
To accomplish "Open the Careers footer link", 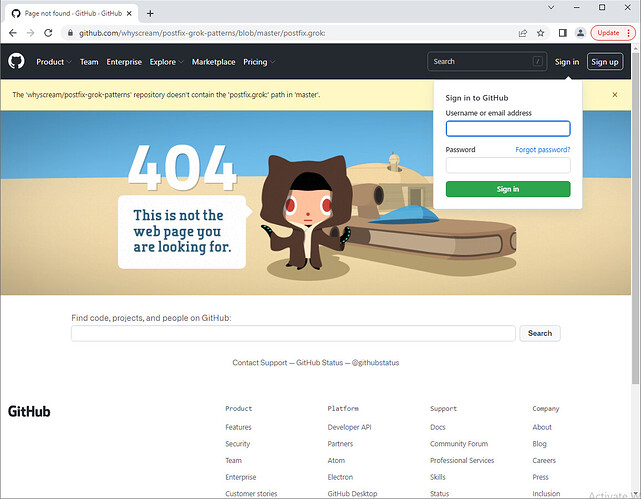I will (x=544, y=461).
